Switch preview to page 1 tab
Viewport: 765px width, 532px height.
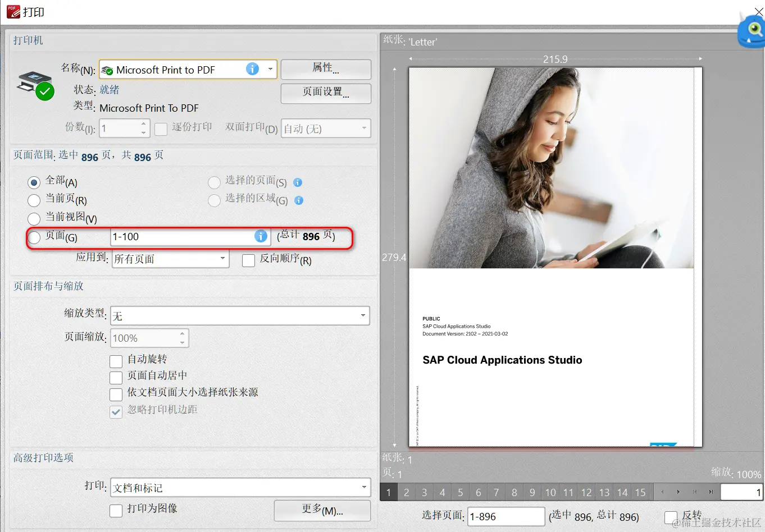click(x=389, y=492)
